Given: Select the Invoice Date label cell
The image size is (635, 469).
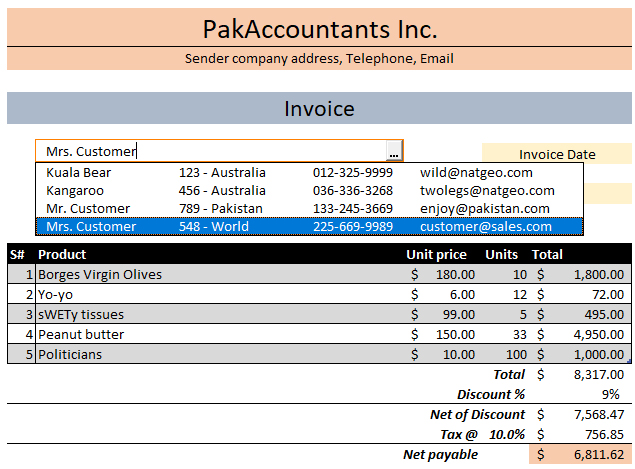Looking at the screenshot, I should pyautogui.click(x=557, y=154).
